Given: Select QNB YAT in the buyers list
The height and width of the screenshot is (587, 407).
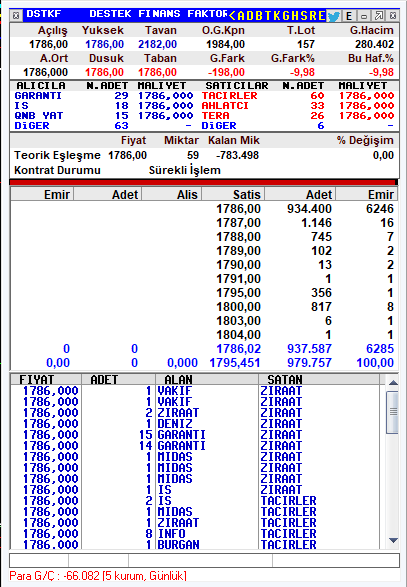Looking at the screenshot, I should click(39, 116).
